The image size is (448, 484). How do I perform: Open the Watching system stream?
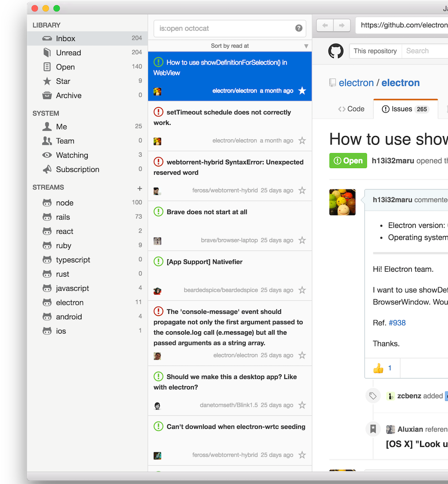pos(87,155)
